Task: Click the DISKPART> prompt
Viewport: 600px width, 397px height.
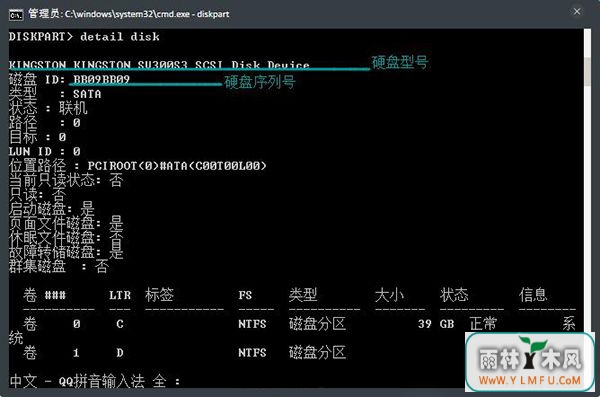Action: click(41, 37)
